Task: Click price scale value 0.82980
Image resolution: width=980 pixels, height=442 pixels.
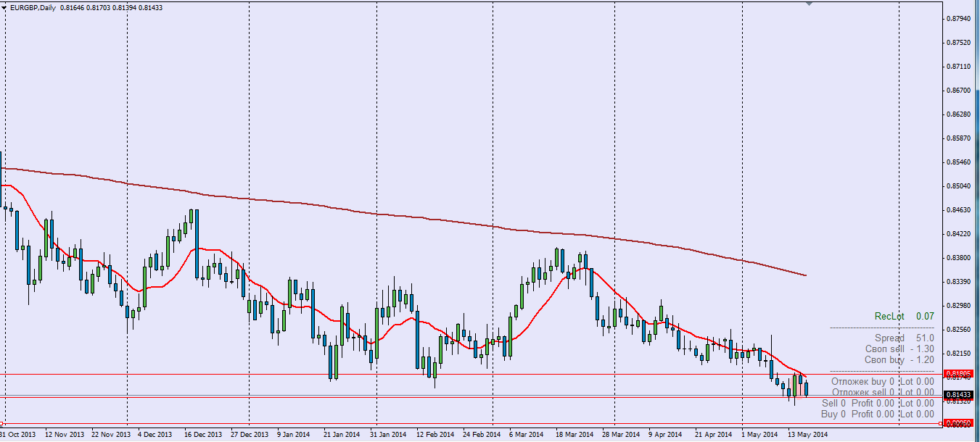Action: pyautogui.click(x=959, y=306)
